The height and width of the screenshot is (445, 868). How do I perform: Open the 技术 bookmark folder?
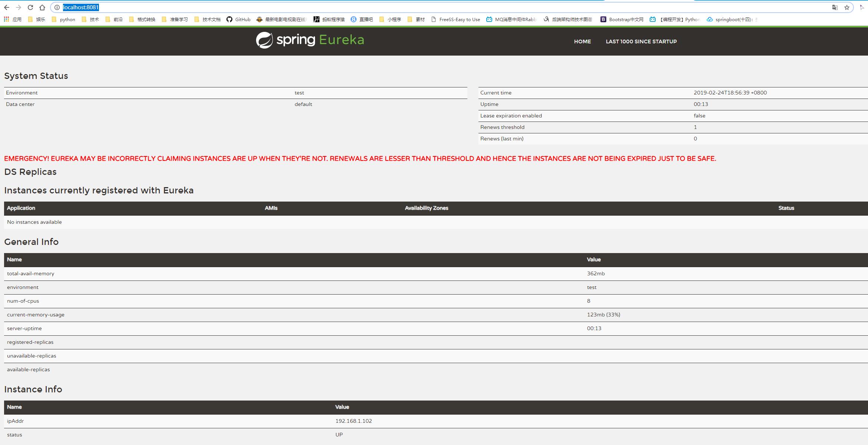(90, 19)
